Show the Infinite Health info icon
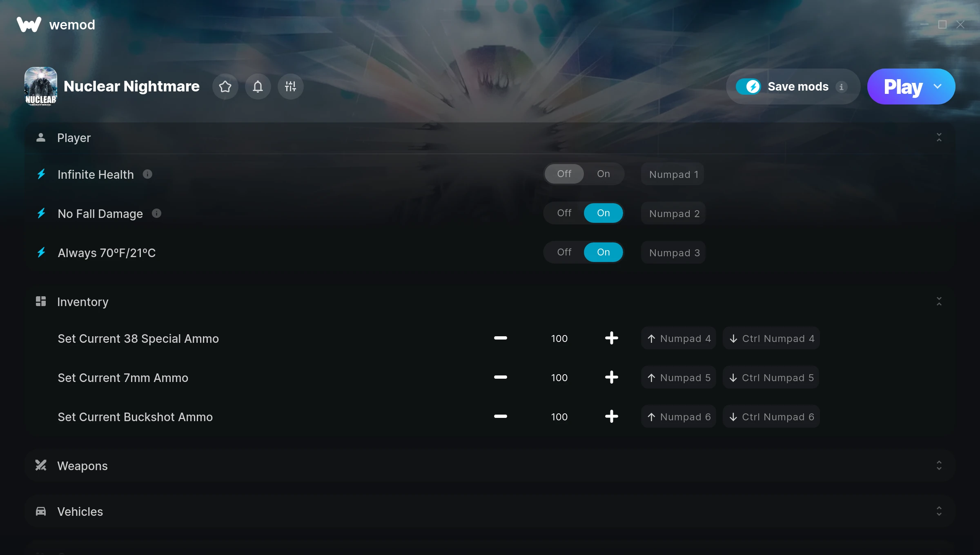This screenshot has height=555, width=980. pos(147,174)
